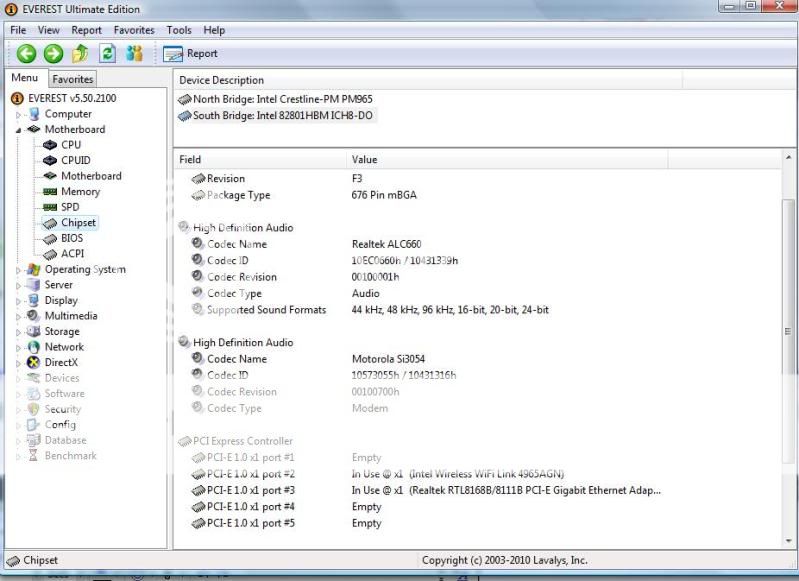Click the Report toolbar button
The image size is (799, 581).
pyautogui.click(x=191, y=54)
